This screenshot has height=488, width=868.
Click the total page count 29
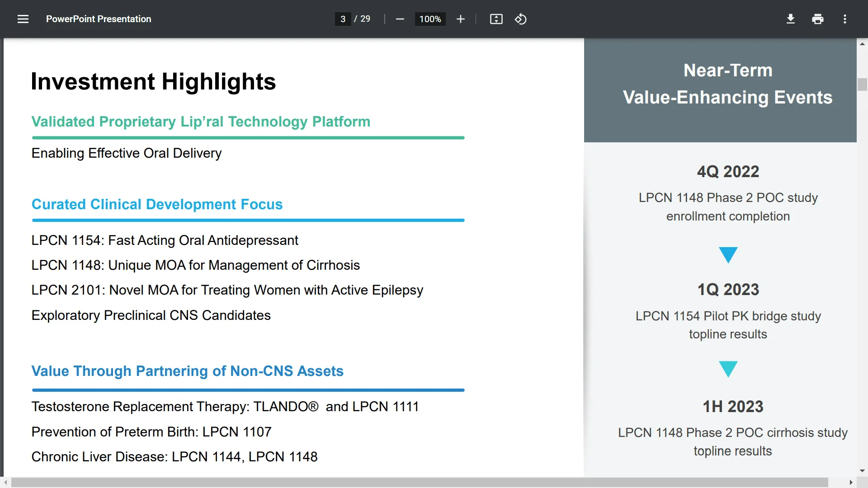coord(365,19)
